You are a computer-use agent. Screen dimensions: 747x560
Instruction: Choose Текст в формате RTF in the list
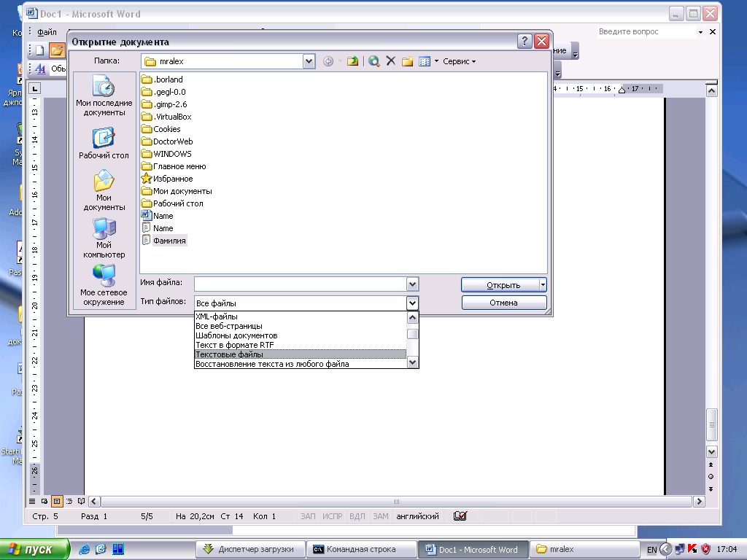(300, 345)
